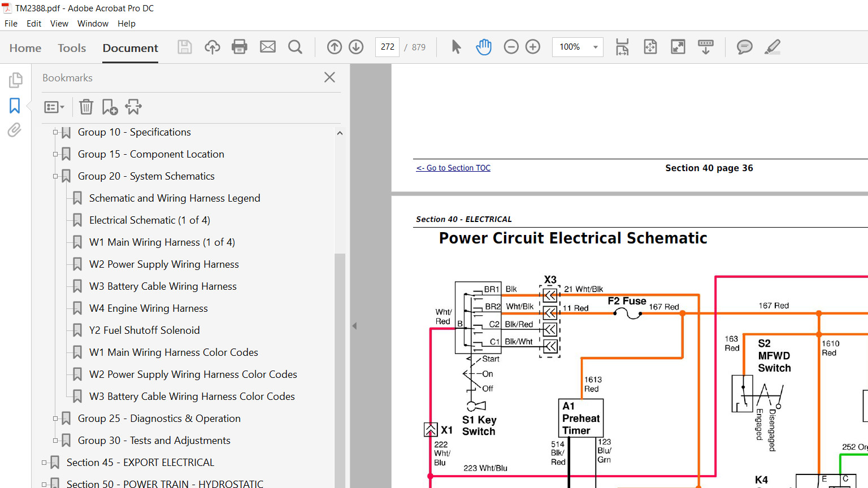The width and height of the screenshot is (868, 488).
Task: Open the bookmarks options dropdown menu
Action: click(54, 107)
